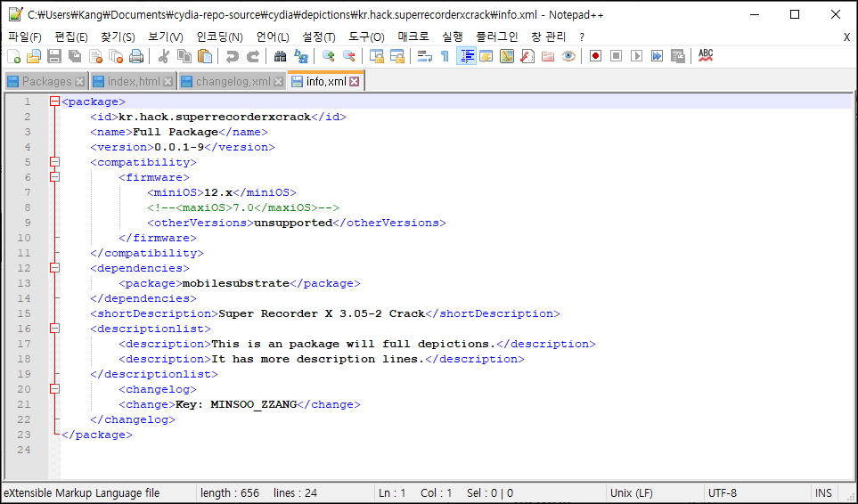Click line number 15 in the margin
The height and width of the screenshot is (504, 858).
[x=24, y=313]
